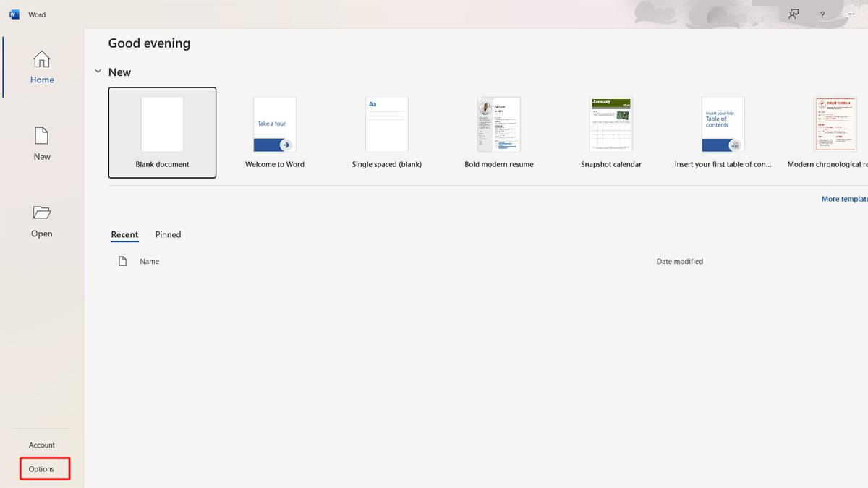Click the Word logo in title bar
This screenshot has height=488, width=868.
[x=14, y=14]
